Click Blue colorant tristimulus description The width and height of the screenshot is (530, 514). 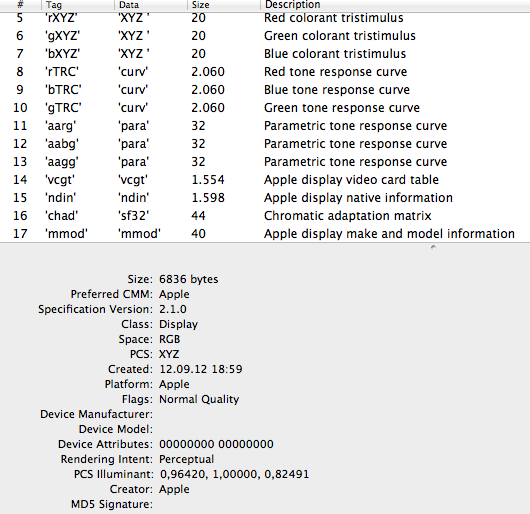[x=335, y=54]
